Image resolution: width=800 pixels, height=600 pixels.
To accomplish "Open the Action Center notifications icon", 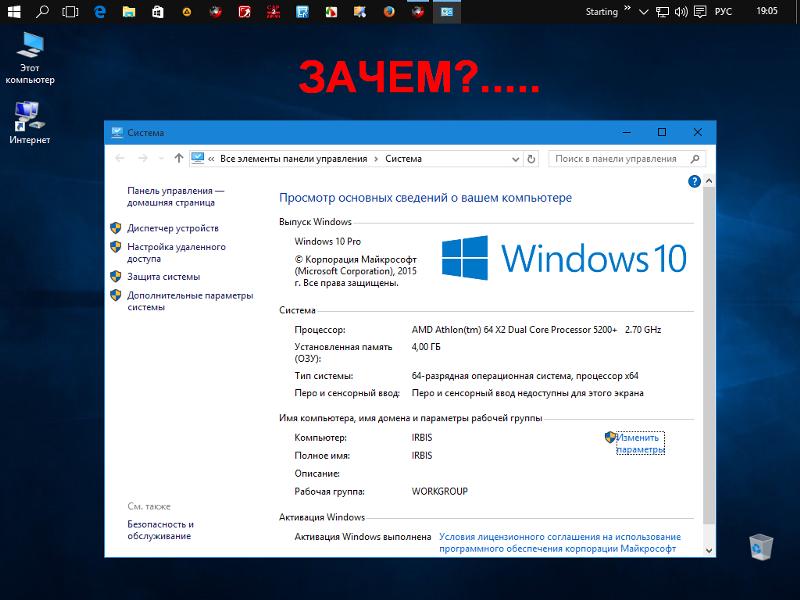I will pos(700,12).
